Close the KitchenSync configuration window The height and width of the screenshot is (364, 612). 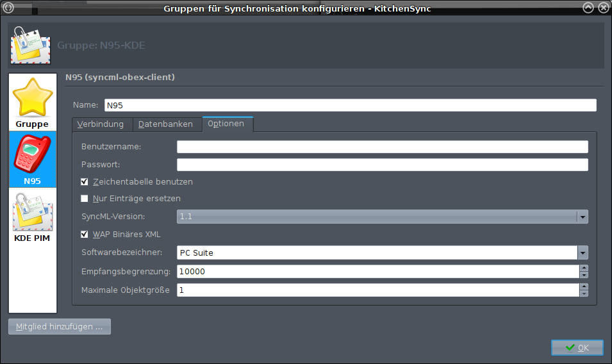coord(603,8)
